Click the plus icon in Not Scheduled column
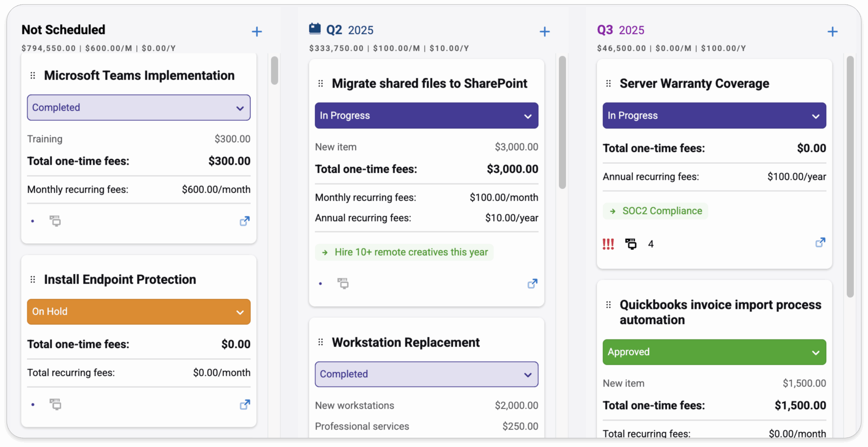868x447 pixels. pyautogui.click(x=257, y=32)
